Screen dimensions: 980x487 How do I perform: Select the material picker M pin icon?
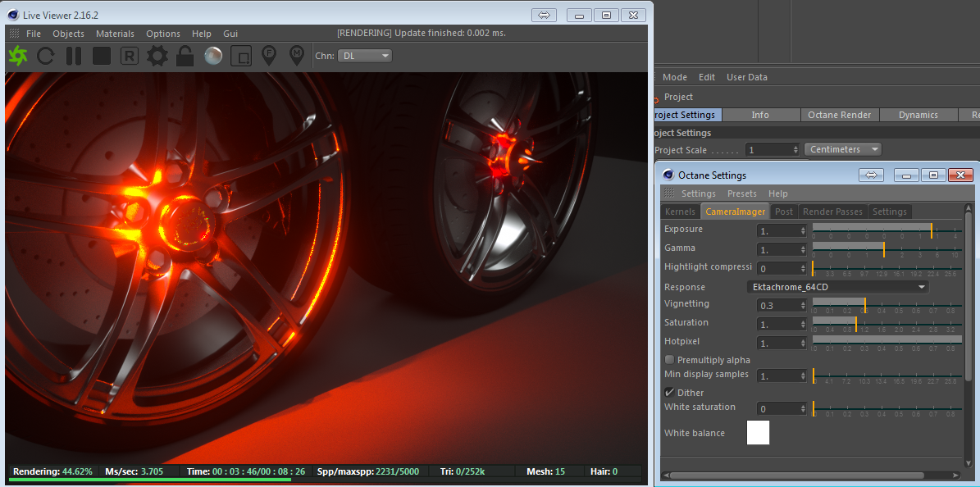297,56
